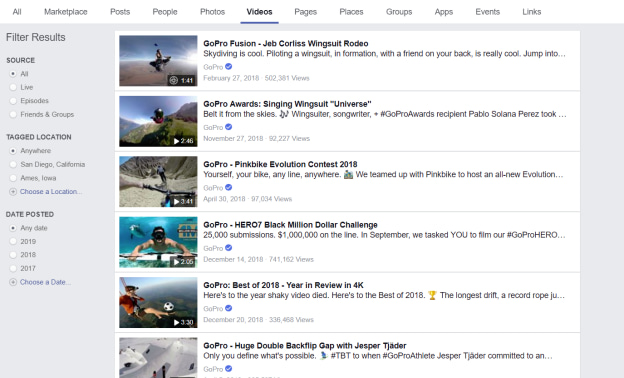
Task: Open the Marketplace tab
Action: tap(66, 12)
